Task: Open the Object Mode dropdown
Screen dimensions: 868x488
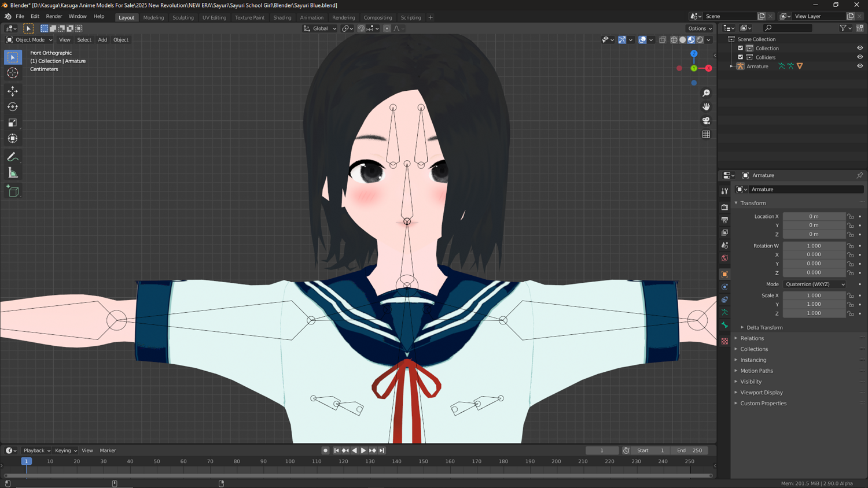Action: pos(29,40)
